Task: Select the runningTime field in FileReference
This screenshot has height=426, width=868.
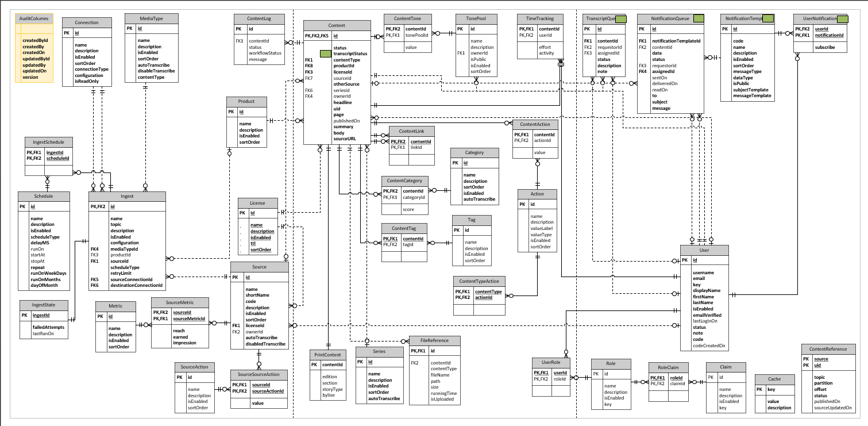Action: [444, 393]
